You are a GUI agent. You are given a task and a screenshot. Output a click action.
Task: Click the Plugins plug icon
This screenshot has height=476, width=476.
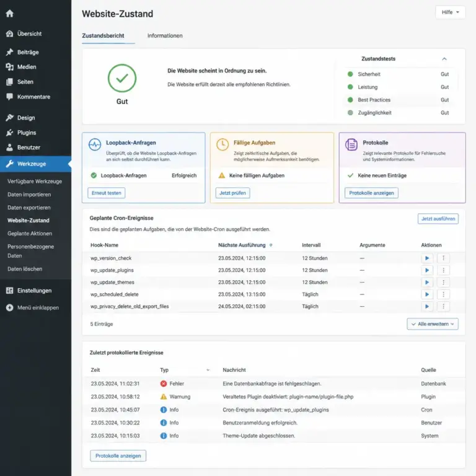coord(10,133)
